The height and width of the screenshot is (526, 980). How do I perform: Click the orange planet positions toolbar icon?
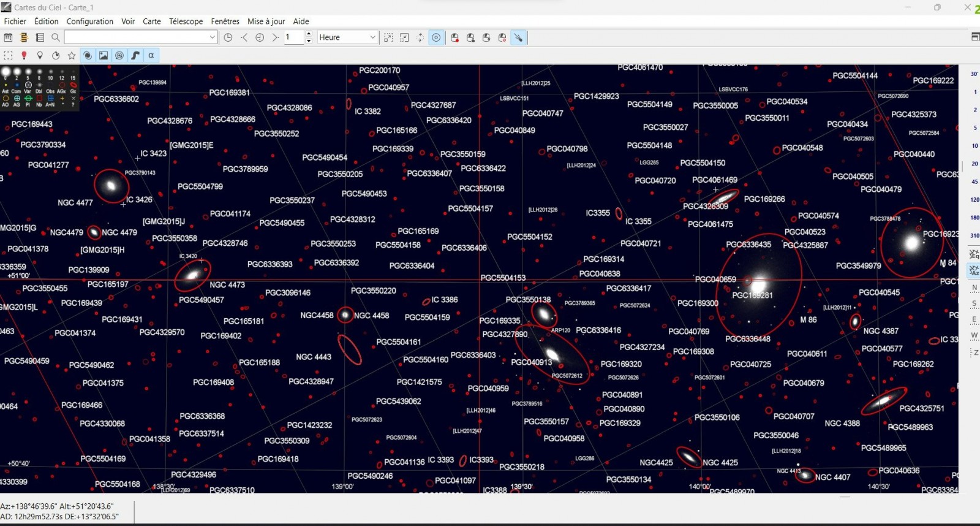[24, 37]
